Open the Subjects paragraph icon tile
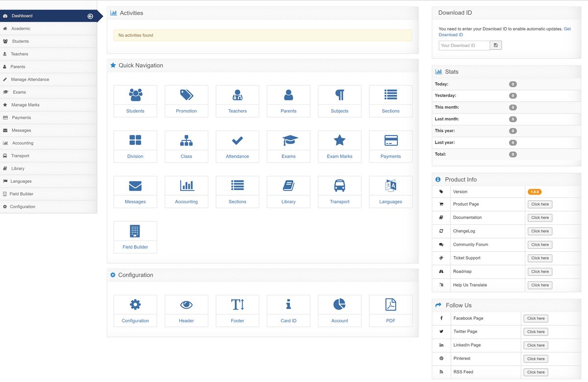This screenshot has width=588, height=382. 340,95
